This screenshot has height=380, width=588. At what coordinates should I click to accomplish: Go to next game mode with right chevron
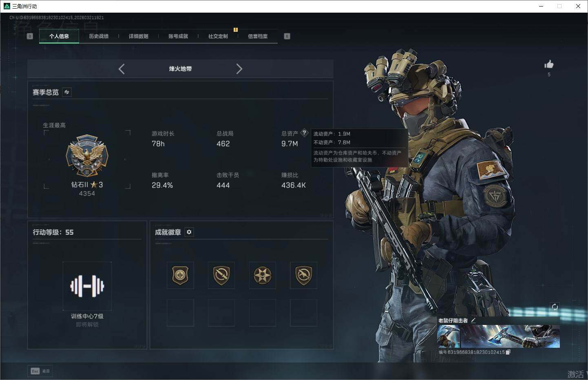point(239,69)
